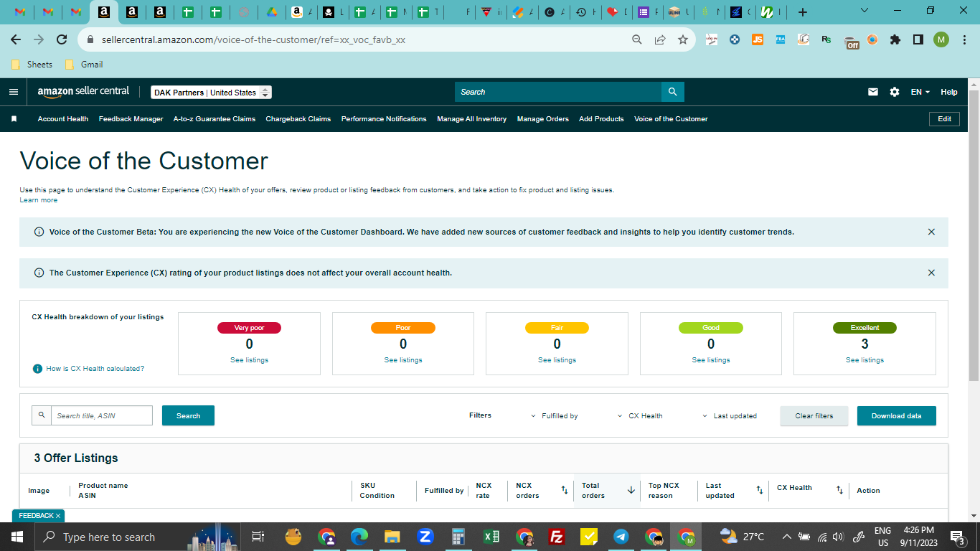Screen dimensions: 980x551
Task: Open the Account Health menu item
Action: [63, 119]
